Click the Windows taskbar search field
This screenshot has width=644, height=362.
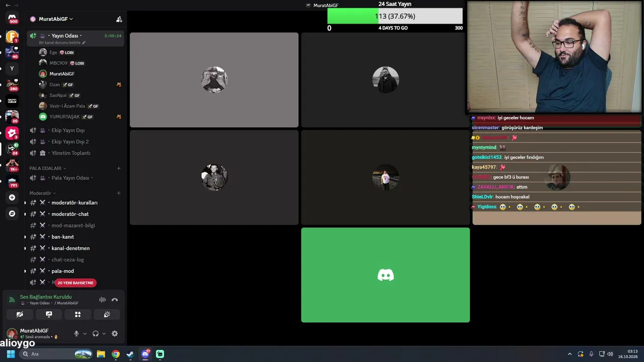point(56,354)
